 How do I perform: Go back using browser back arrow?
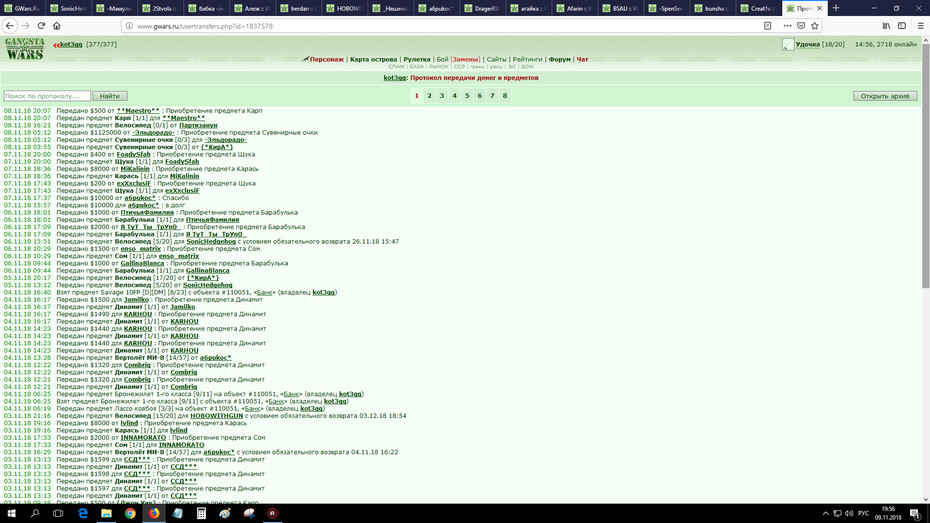tap(9, 26)
